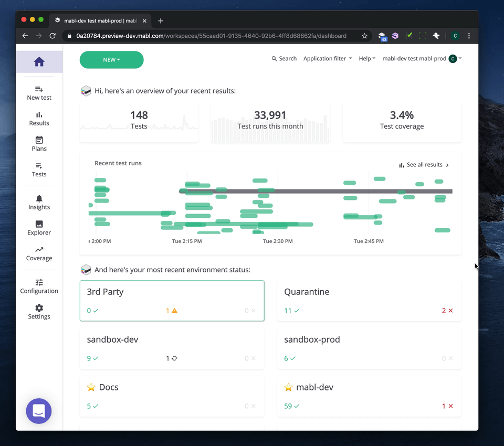Image resolution: width=504 pixels, height=446 pixels.
Task: Click sandbox-dev passed count 9
Action: (x=92, y=358)
